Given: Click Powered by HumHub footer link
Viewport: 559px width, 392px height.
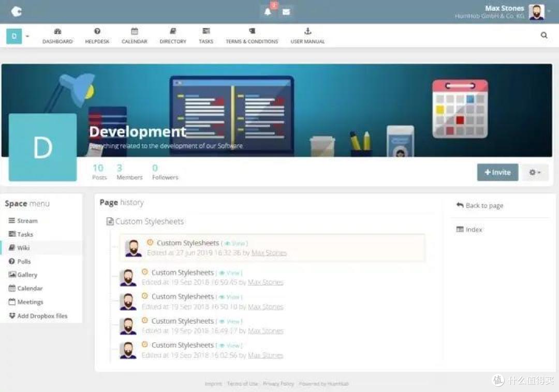Looking at the screenshot, I should coord(323,384).
